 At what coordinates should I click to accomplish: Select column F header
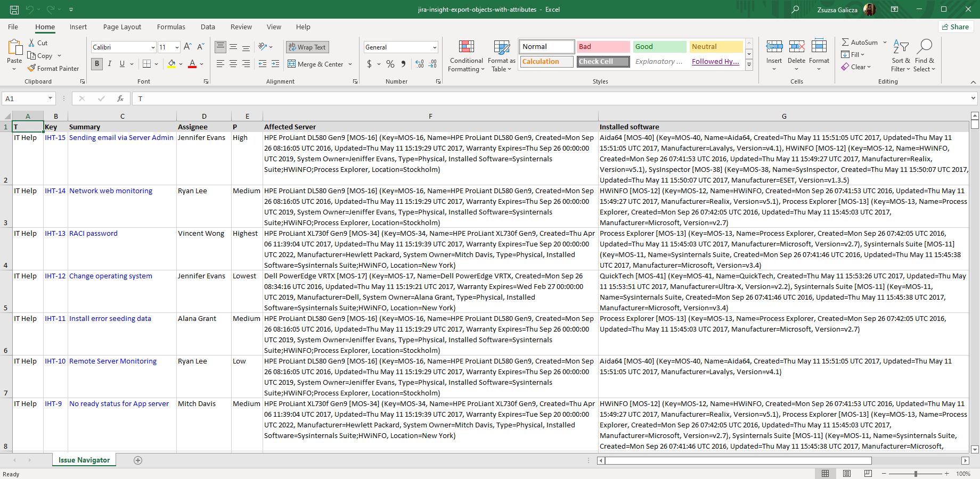coord(430,116)
